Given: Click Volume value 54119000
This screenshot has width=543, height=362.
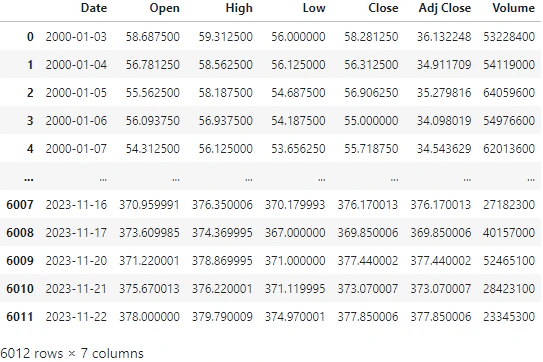Looking at the screenshot, I should pos(509,65).
